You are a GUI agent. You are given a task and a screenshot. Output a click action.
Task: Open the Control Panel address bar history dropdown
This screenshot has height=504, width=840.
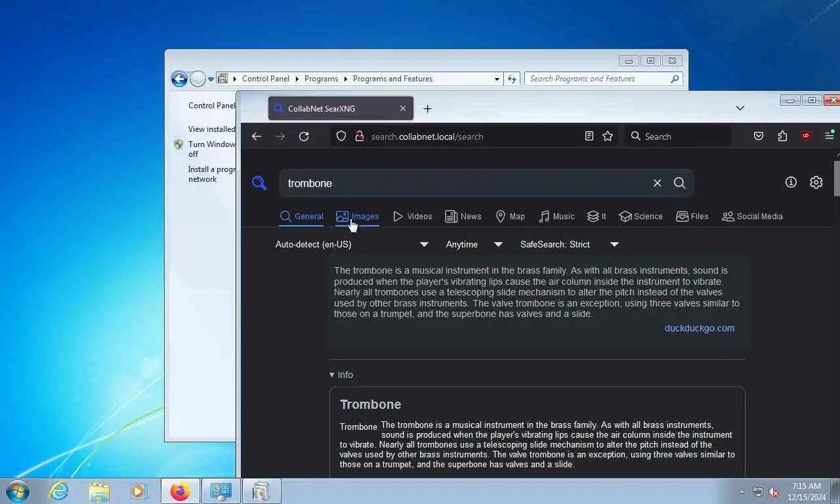(x=497, y=79)
